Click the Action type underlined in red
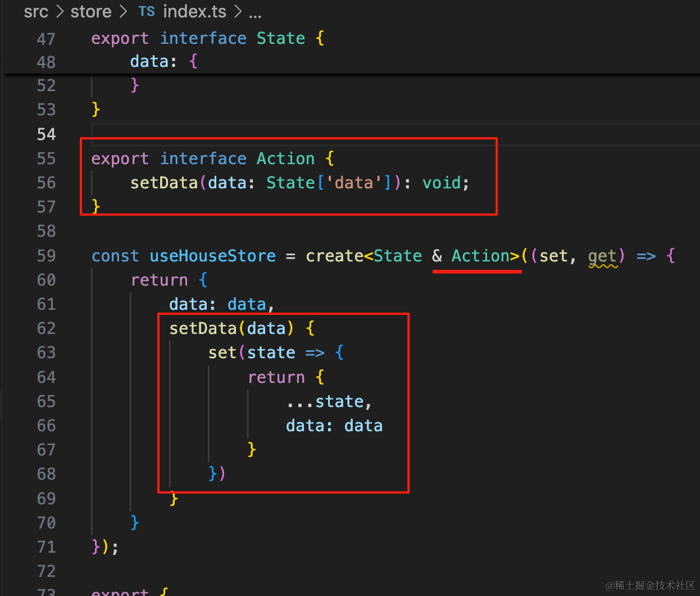700x596 pixels. coord(480,256)
